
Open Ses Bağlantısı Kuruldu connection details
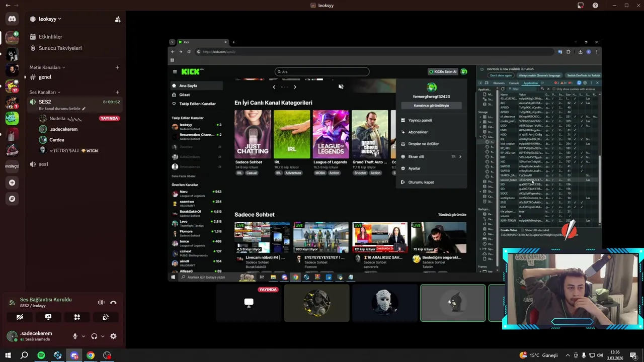point(46,300)
